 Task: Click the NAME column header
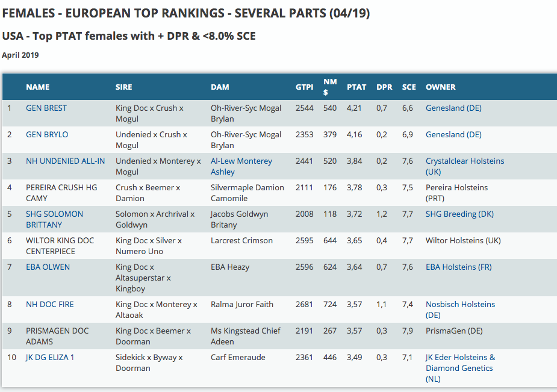coord(38,87)
